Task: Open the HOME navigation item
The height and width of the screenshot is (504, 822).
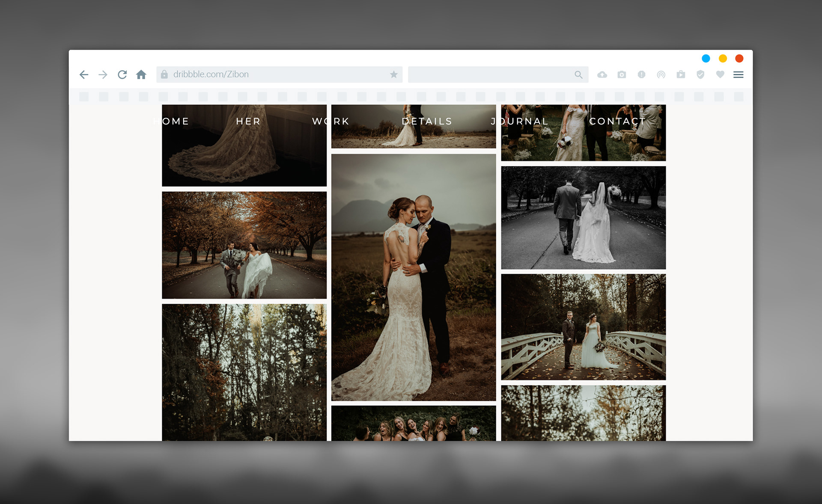Action: coord(171,121)
